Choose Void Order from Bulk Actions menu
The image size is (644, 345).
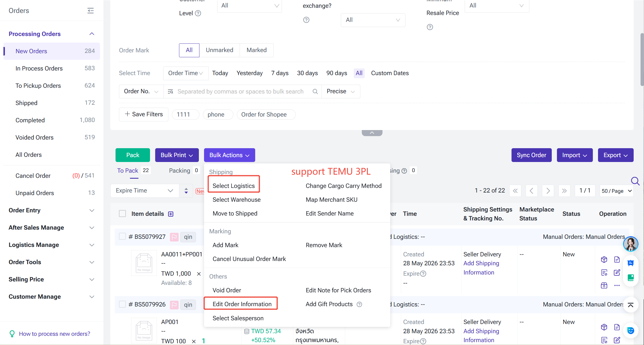click(227, 290)
